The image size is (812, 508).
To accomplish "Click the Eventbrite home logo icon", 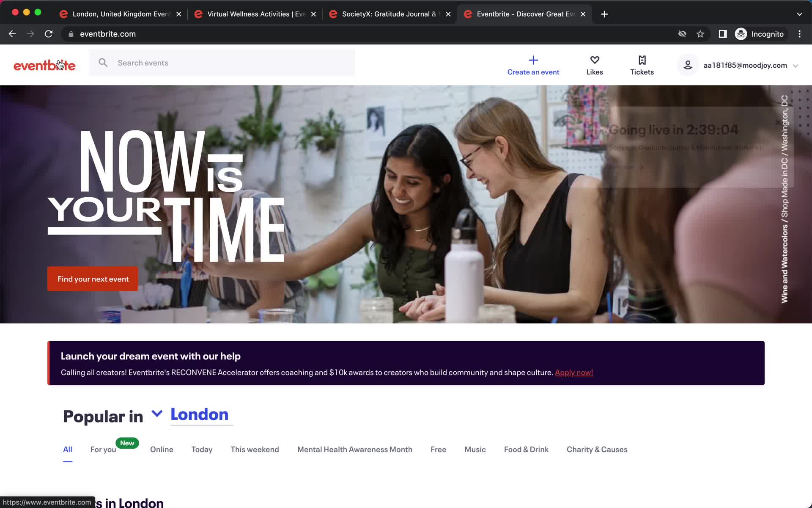I will click(x=44, y=64).
